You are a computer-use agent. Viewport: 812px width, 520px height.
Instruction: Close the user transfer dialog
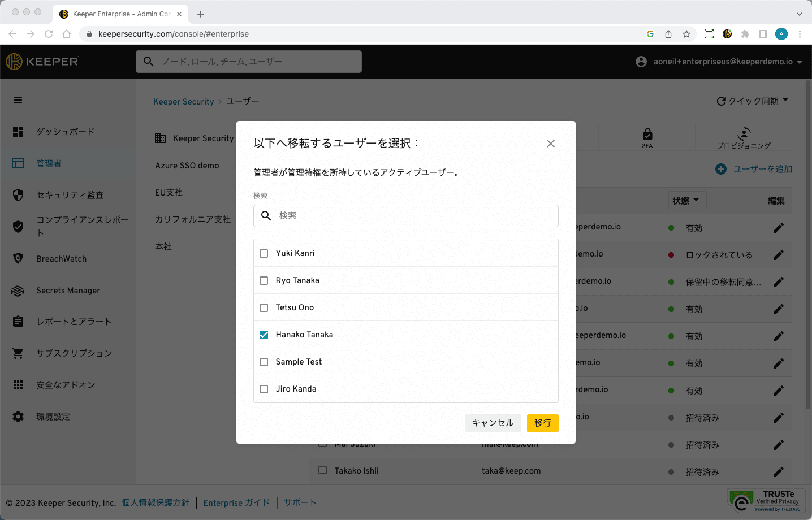tap(550, 144)
